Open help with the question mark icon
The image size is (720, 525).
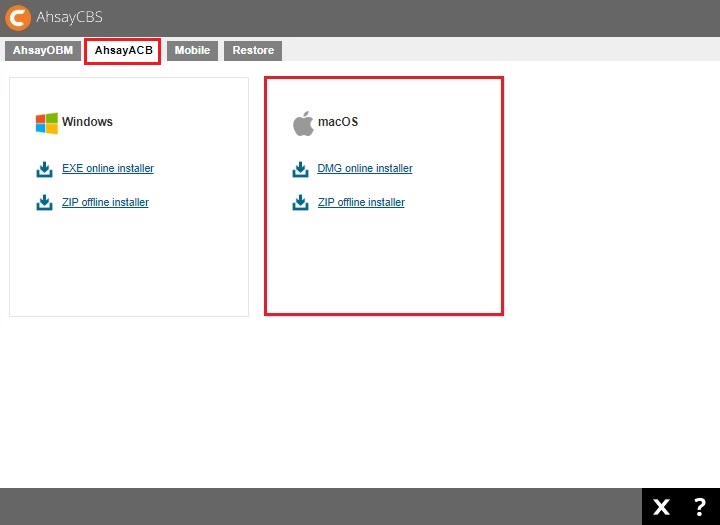(x=699, y=507)
